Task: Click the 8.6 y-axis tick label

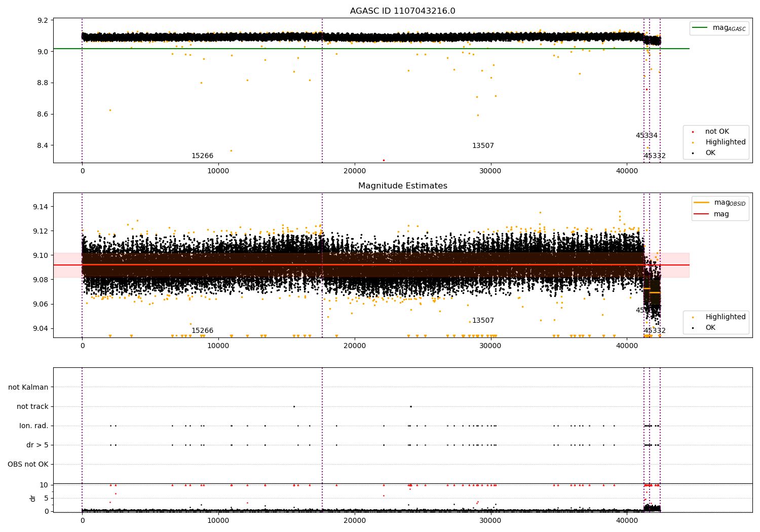Action: [x=43, y=115]
